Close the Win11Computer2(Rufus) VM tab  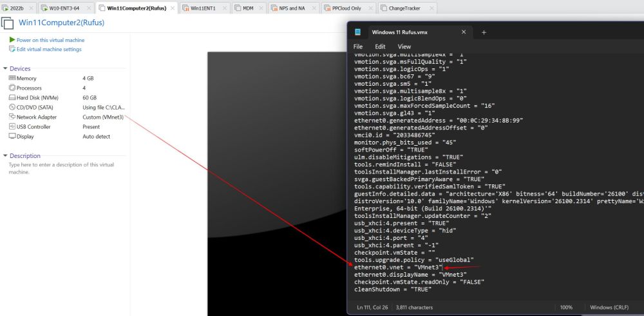173,8
